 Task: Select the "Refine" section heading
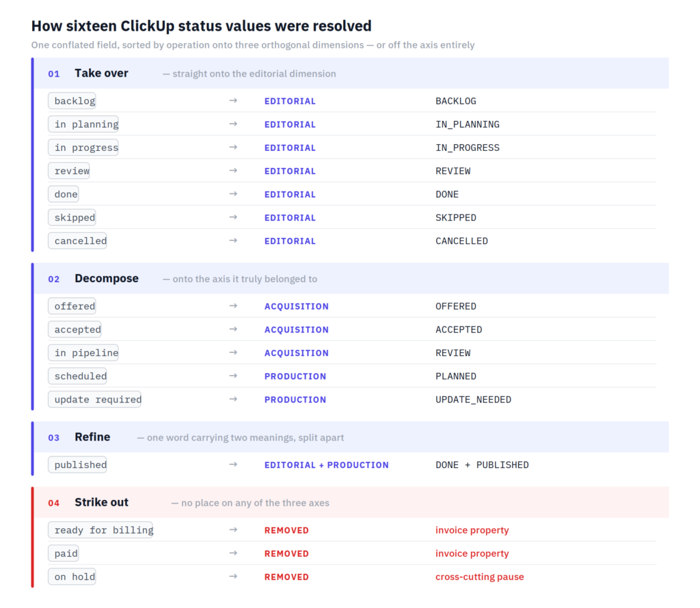92,437
